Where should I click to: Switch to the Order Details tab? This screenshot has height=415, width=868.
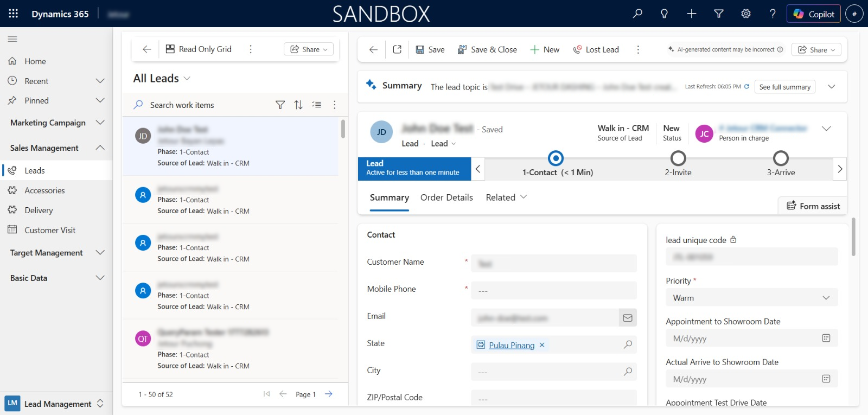[446, 197]
